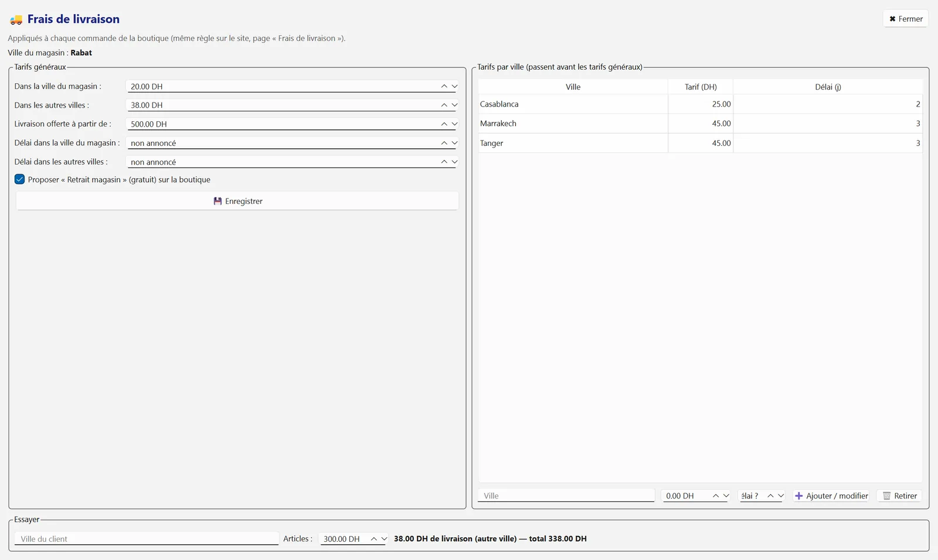Decrease the 'Dans la ville du magasin' rate
The image size is (938, 560).
(454, 86)
